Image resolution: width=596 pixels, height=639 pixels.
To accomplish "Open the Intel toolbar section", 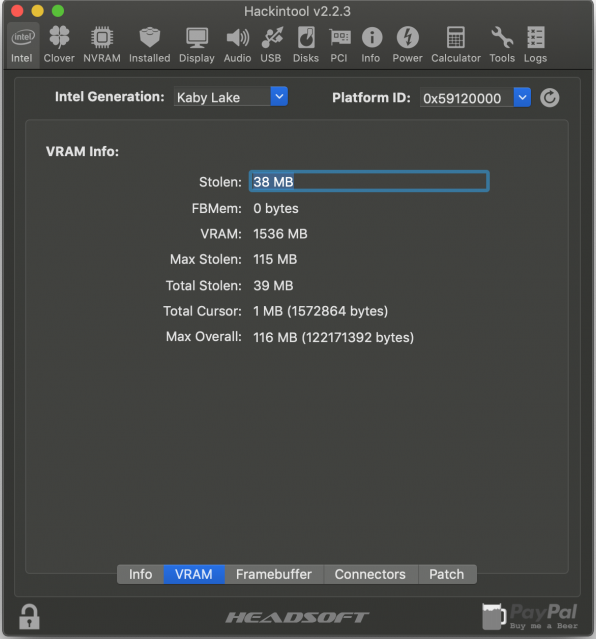I will click(x=22, y=45).
